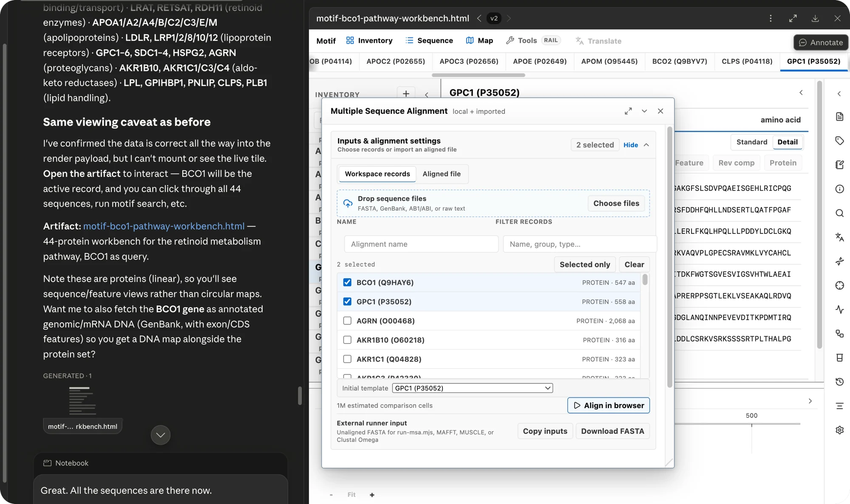Click the plus icon beside INVENTORY
The height and width of the screenshot is (504, 850).
click(406, 93)
